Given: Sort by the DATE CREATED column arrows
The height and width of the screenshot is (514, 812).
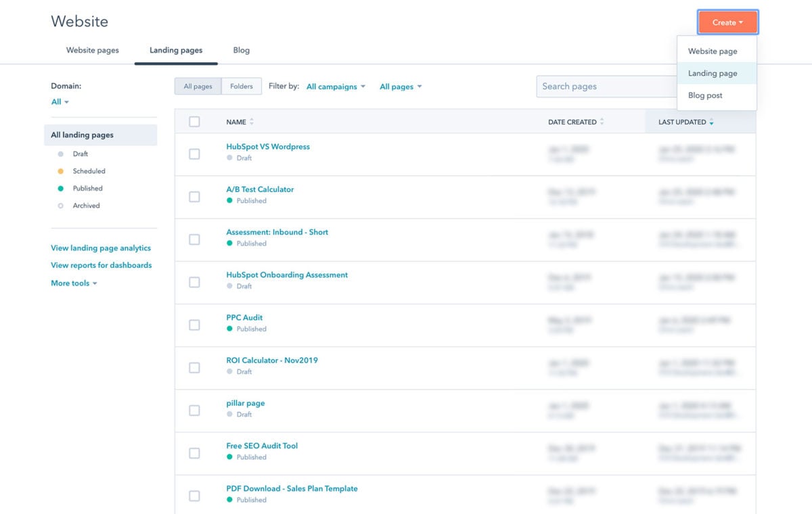Looking at the screenshot, I should (x=602, y=122).
